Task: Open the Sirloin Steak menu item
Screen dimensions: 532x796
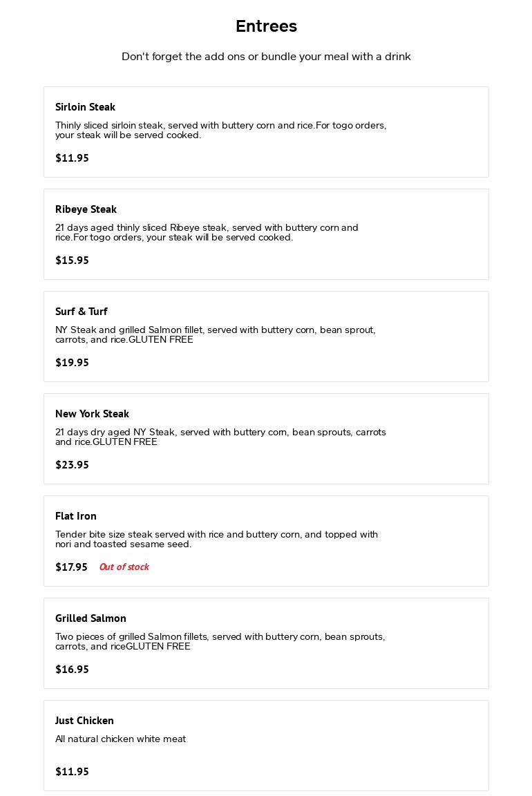Action: coord(85,107)
